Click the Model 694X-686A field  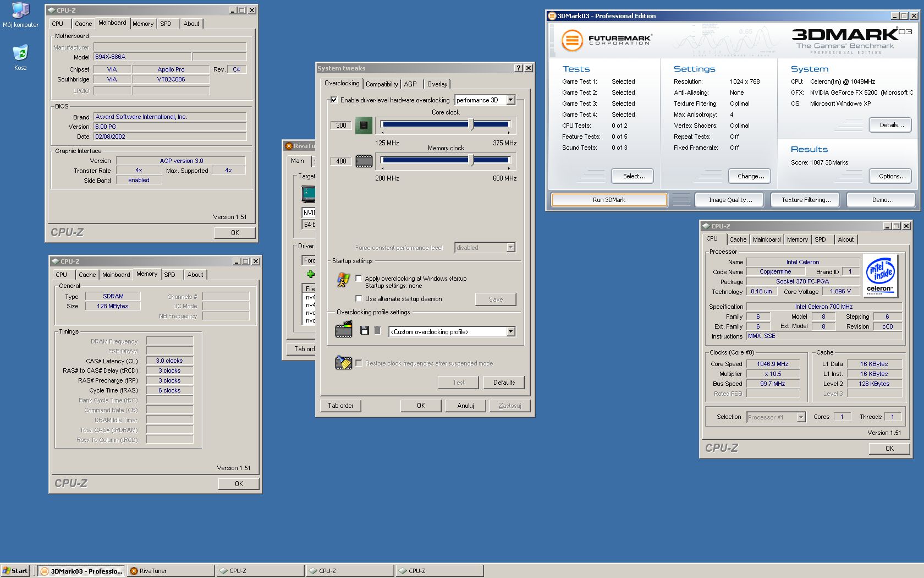[x=142, y=57]
